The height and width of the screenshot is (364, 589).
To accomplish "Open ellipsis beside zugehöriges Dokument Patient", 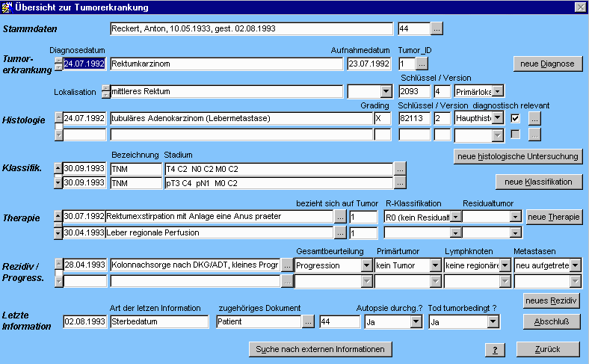I will tap(309, 321).
